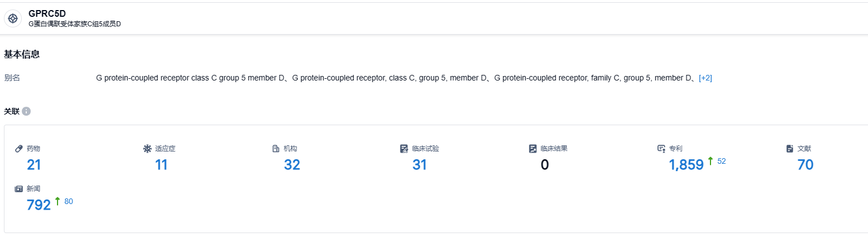Click the 新闻 newspaper icon

pos(19,189)
